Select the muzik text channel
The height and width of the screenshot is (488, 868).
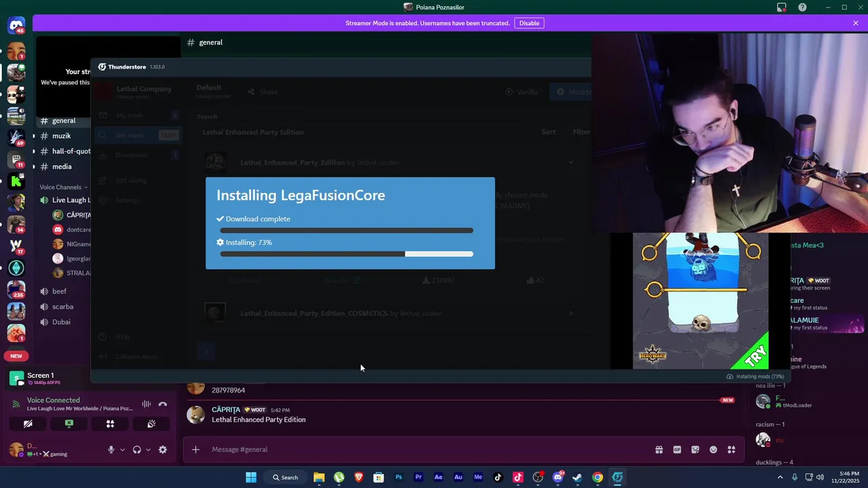[x=62, y=136]
